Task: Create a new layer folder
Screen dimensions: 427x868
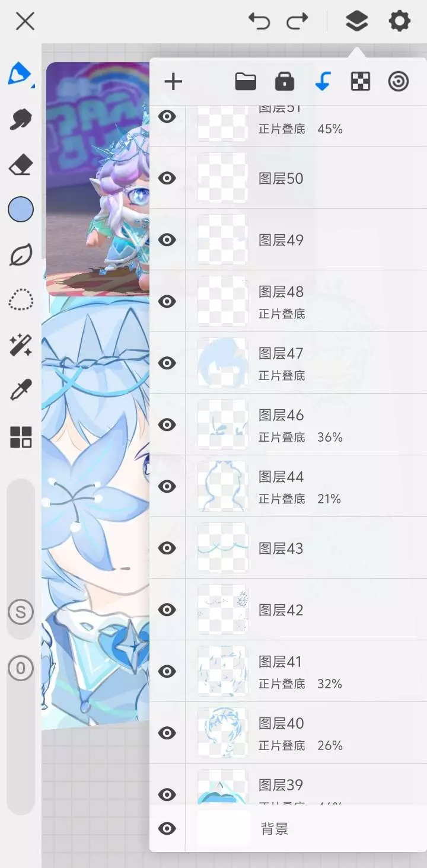Action: [x=246, y=81]
